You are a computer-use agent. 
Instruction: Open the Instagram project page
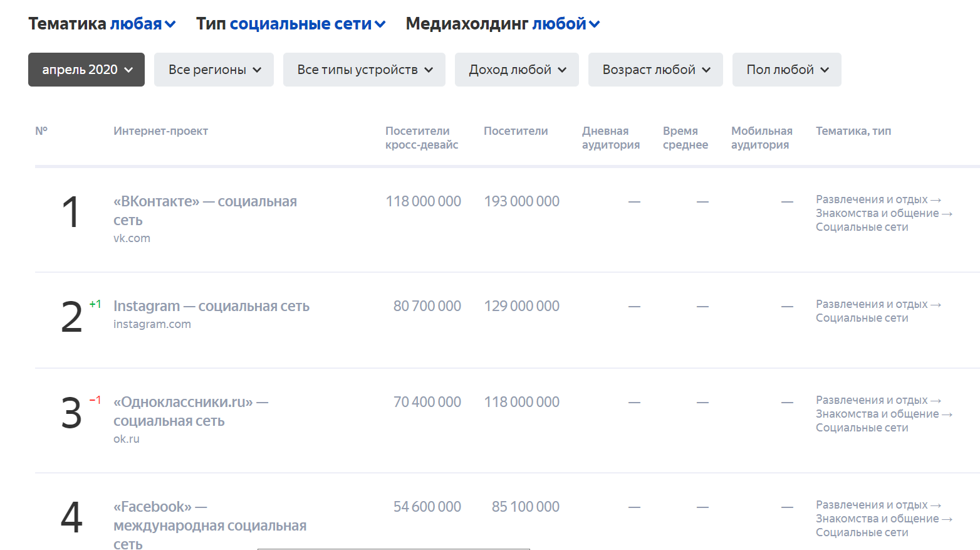pyautogui.click(x=211, y=305)
